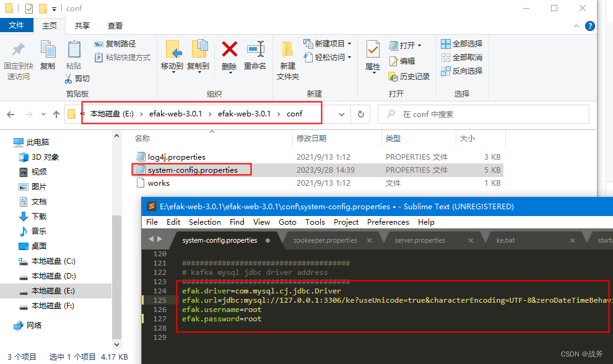
Task: Select 3D Objects (3D 对象) in sidebar
Action: pyautogui.click(x=39, y=157)
